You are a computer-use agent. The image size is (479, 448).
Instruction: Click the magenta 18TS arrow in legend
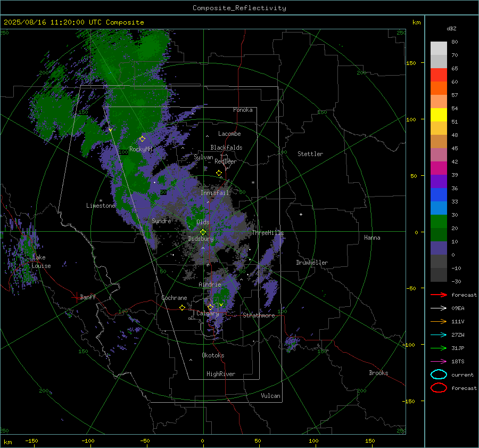click(x=439, y=362)
